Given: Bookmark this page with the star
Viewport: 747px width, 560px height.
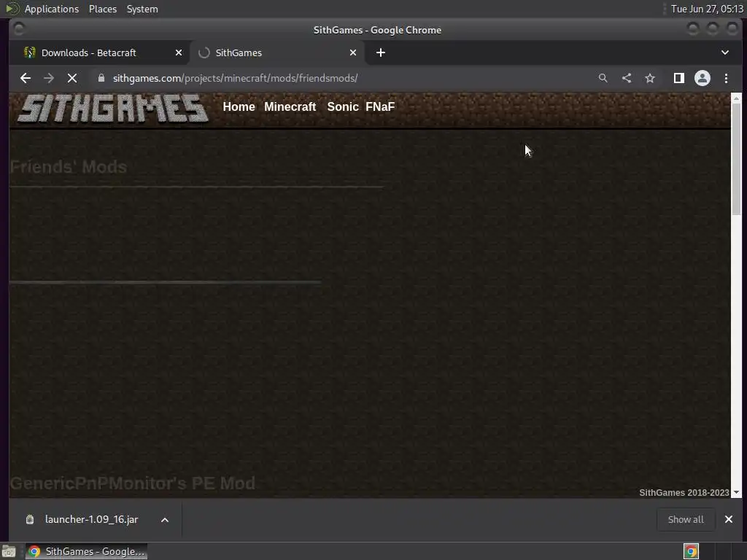Looking at the screenshot, I should (x=650, y=78).
